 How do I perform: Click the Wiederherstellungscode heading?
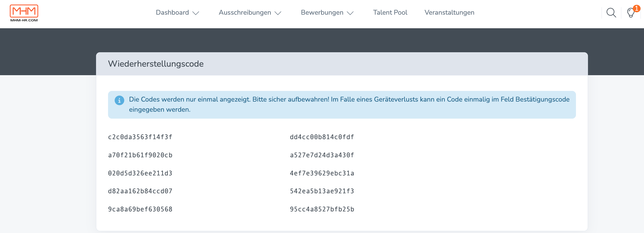click(156, 64)
